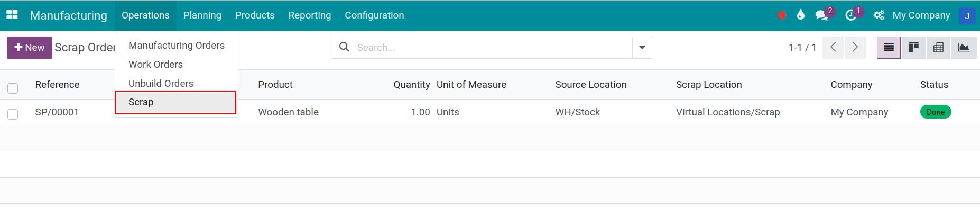Sort by Quantity column header
The height and width of the screenshot is (207, 980).
tap(411, 85)
